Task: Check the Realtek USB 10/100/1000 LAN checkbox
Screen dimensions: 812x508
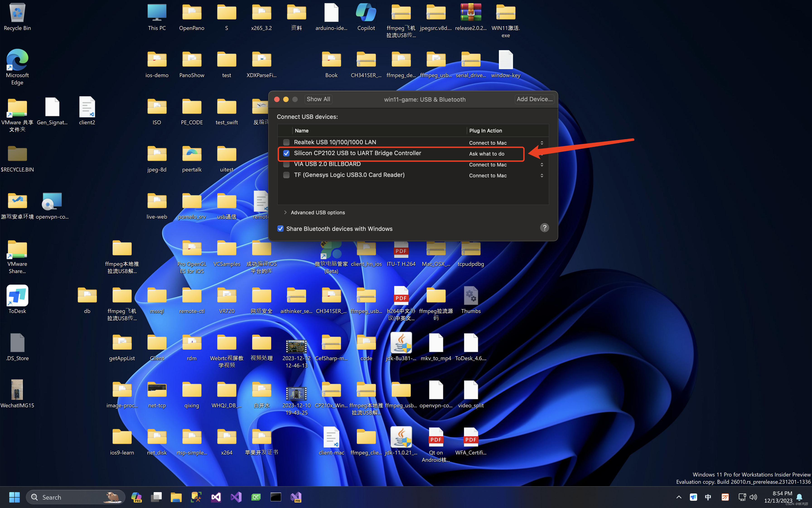Action: (286, 142)
